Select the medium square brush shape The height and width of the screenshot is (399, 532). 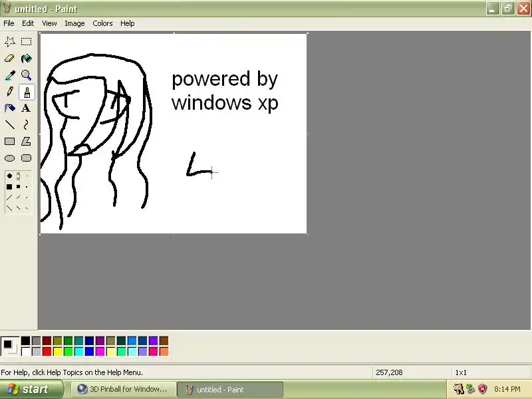pos(19,187)
